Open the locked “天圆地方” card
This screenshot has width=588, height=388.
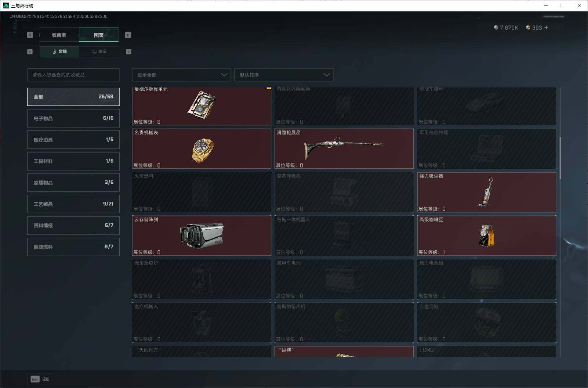coord(202,352)
